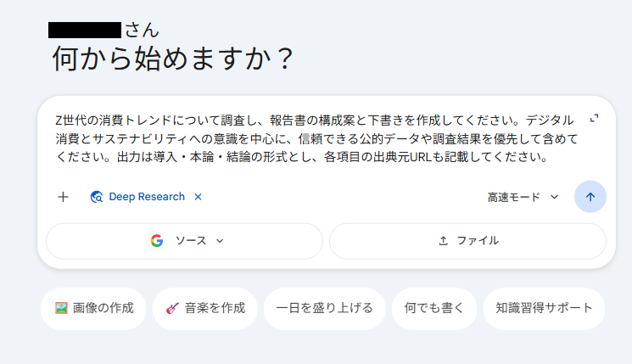Click the Google G logo icon

tap(157, 241)
